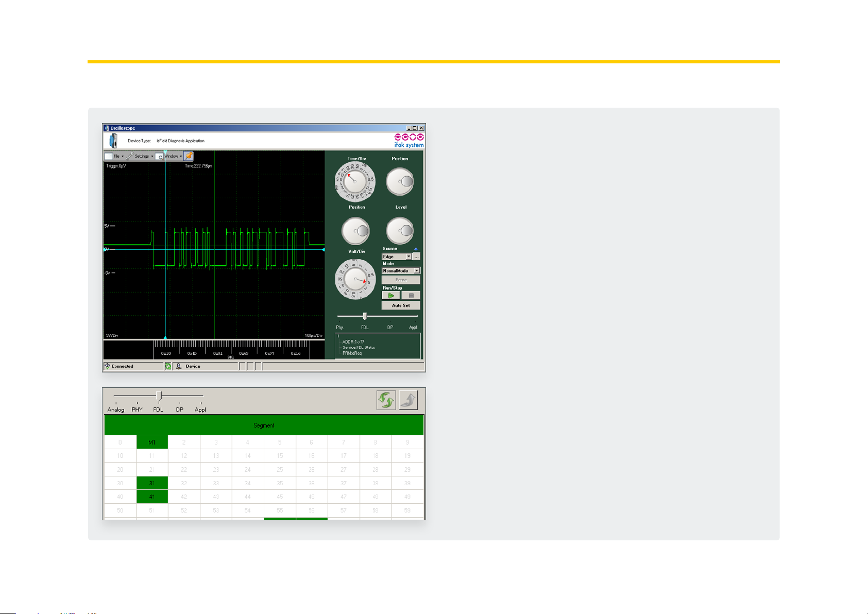
Task: Select station cell 44
Action: coord(248,497)
